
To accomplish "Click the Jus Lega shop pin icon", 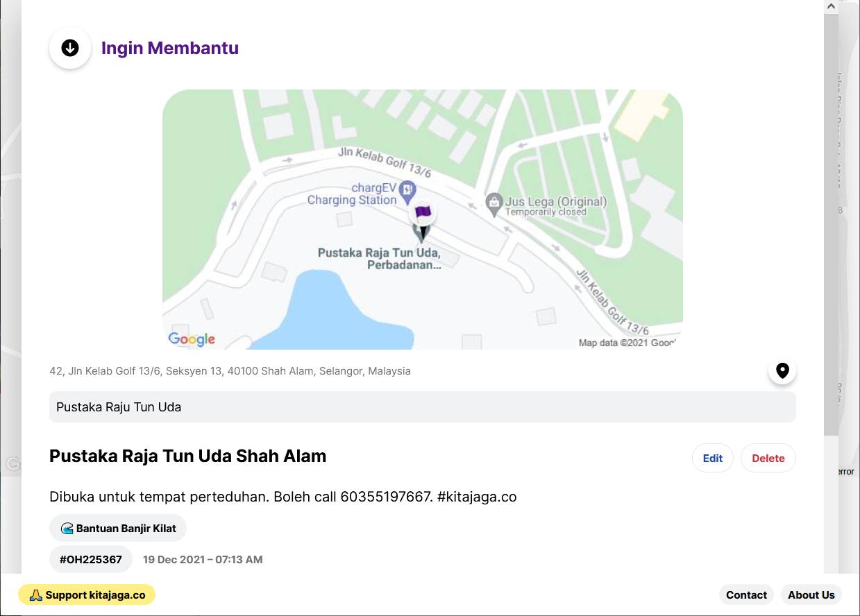I will point(494,203).
